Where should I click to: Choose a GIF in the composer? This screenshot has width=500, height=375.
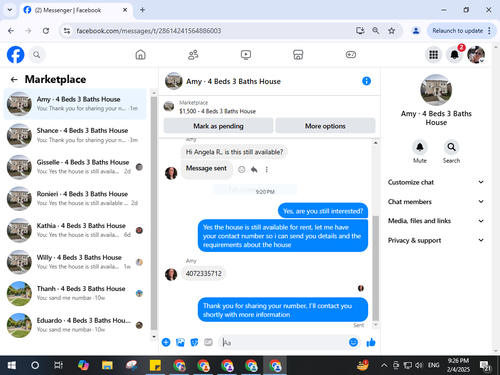[x=208, y=342]
